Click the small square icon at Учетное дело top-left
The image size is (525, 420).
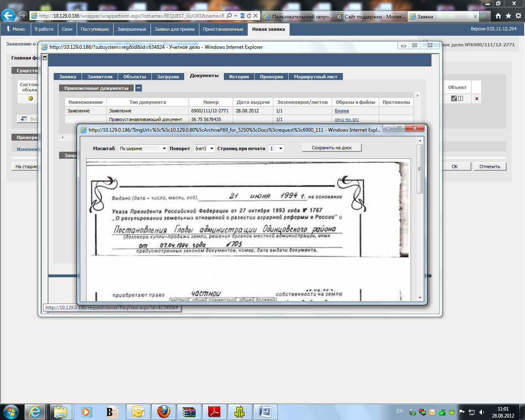click(x=45, y=58)
